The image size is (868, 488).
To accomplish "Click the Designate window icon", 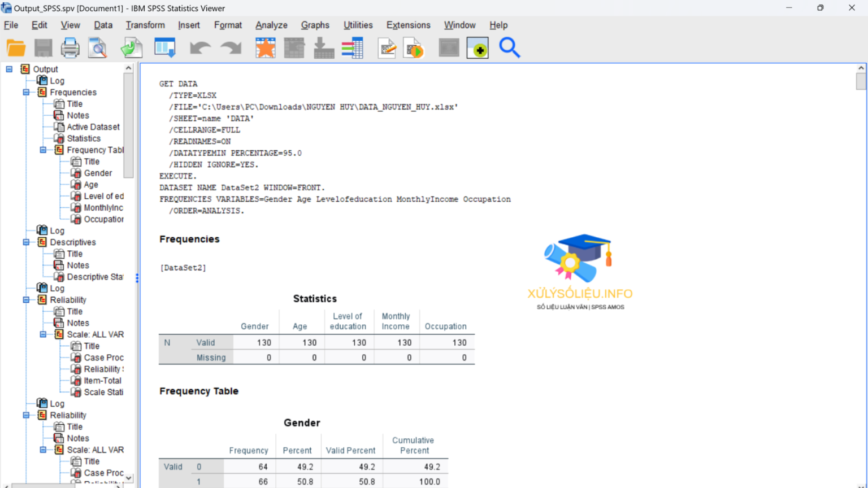I will tap(449, 48).
